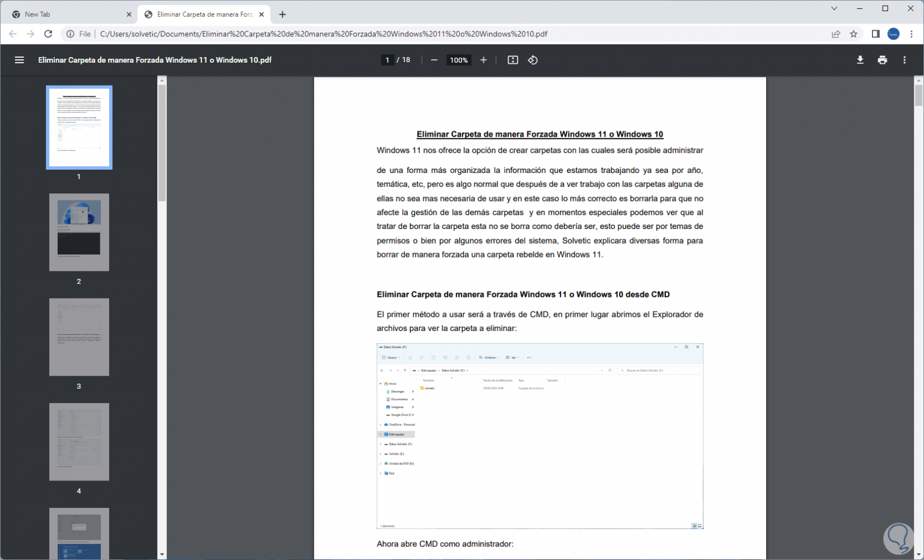Open Chrome customize and control menu
Viewport: 924px width, 560px height.
pos(912,34)
